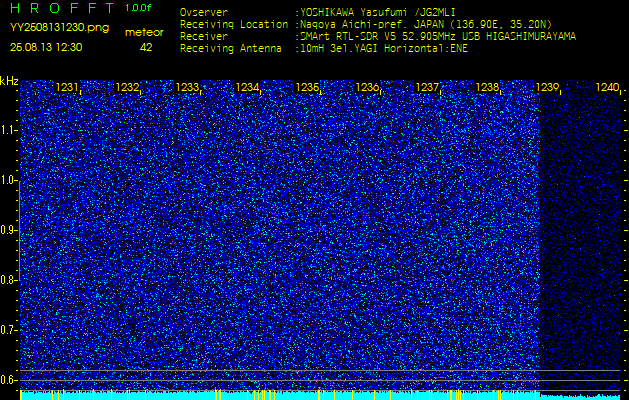629x400 pixels.
Task: Click the 1240 time marker
Action: coord(607,87)
